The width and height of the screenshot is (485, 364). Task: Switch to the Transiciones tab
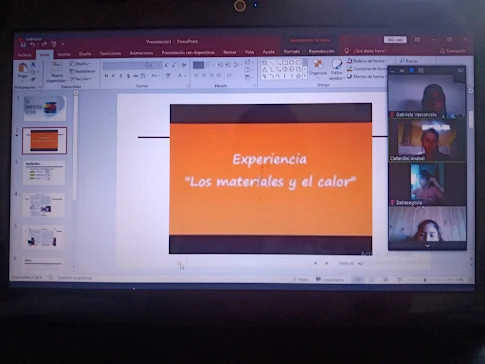pos(110,53)
